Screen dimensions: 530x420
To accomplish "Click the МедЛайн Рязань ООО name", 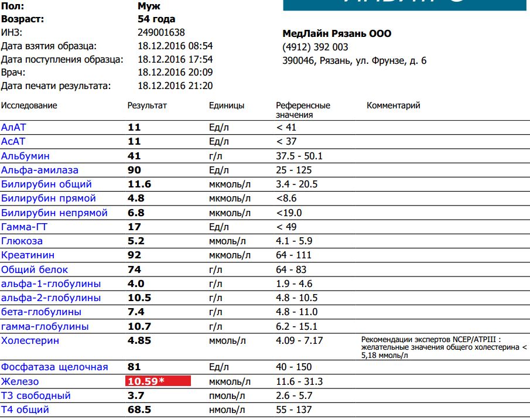I will 337,34.
